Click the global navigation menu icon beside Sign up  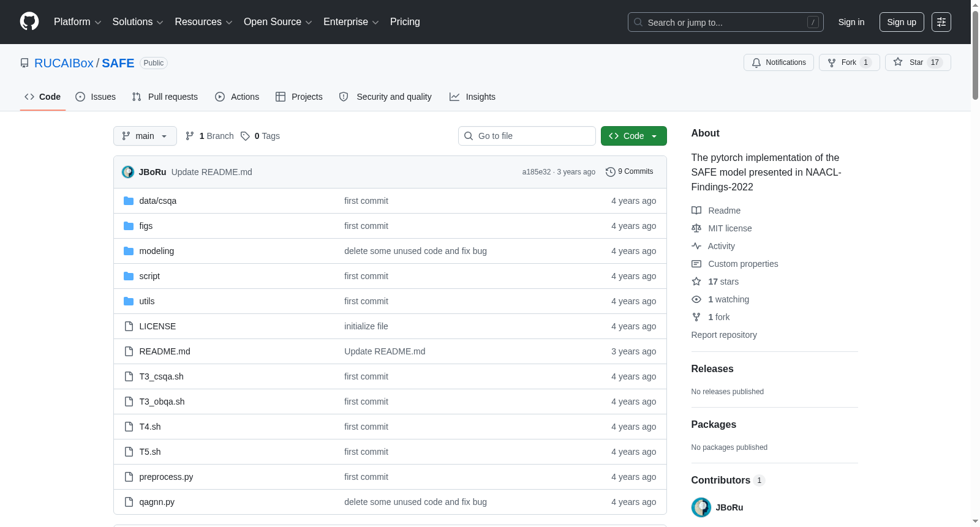tap(941, 22)
